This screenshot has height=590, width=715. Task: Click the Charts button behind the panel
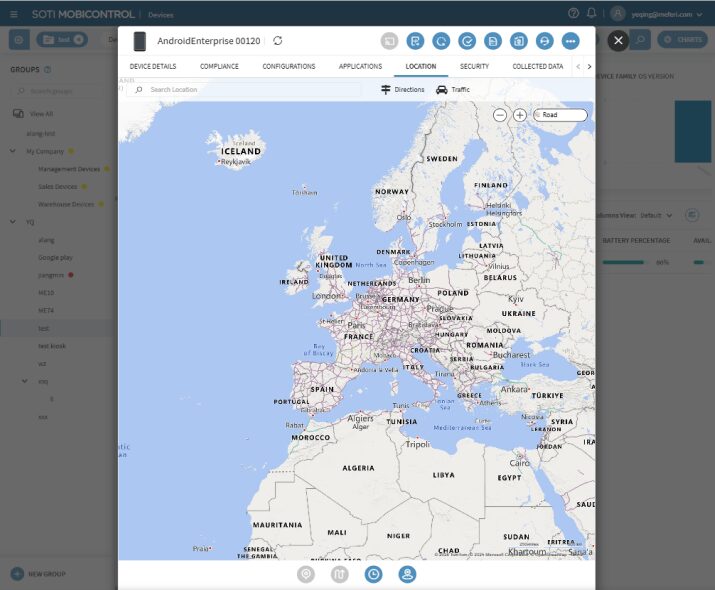683,40
